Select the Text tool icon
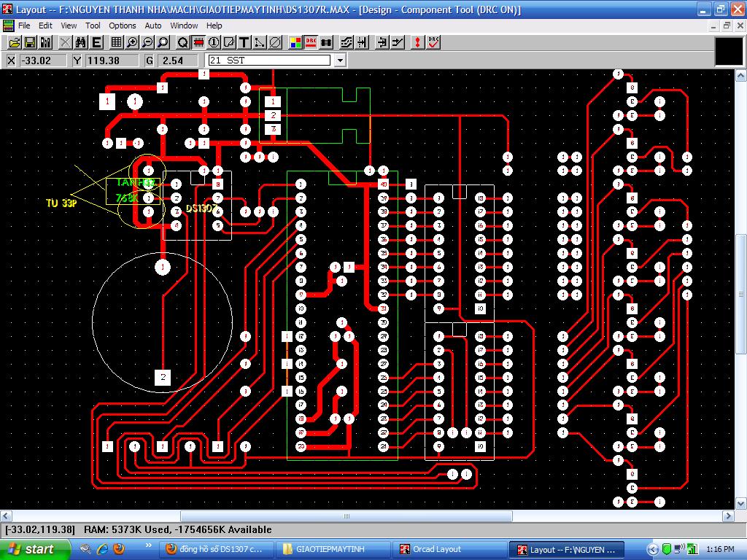 point(244,42)
